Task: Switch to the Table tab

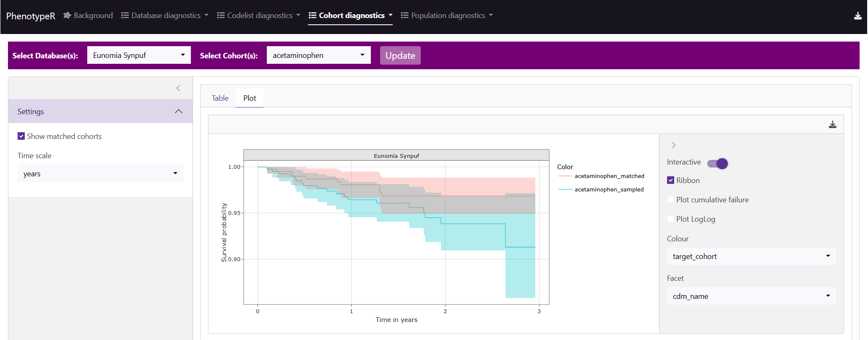Action: pyautogui.click(x=220, y=98)
